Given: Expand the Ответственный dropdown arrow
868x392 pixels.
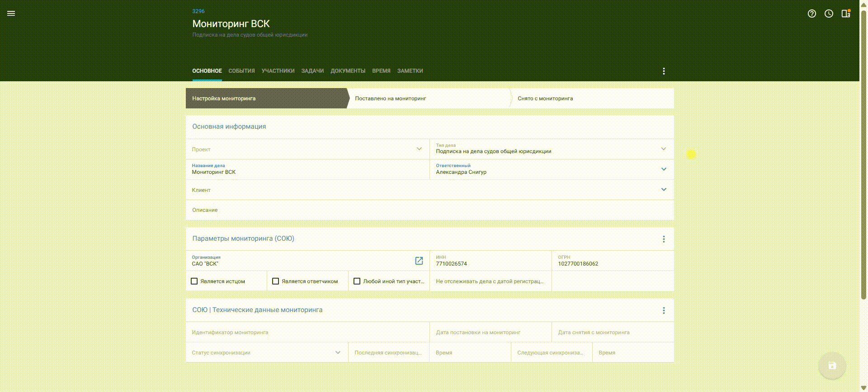Looking at the screenshot, I should tap(664, 169).
